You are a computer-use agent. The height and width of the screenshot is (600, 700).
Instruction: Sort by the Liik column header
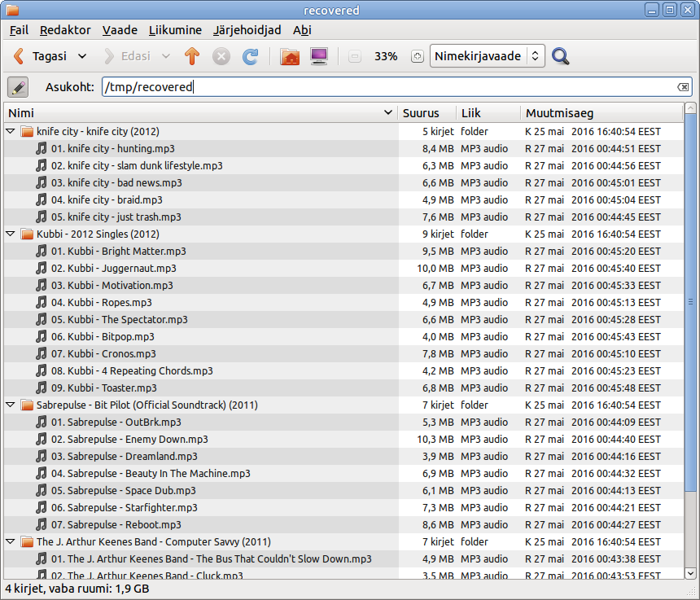[488, 113]
